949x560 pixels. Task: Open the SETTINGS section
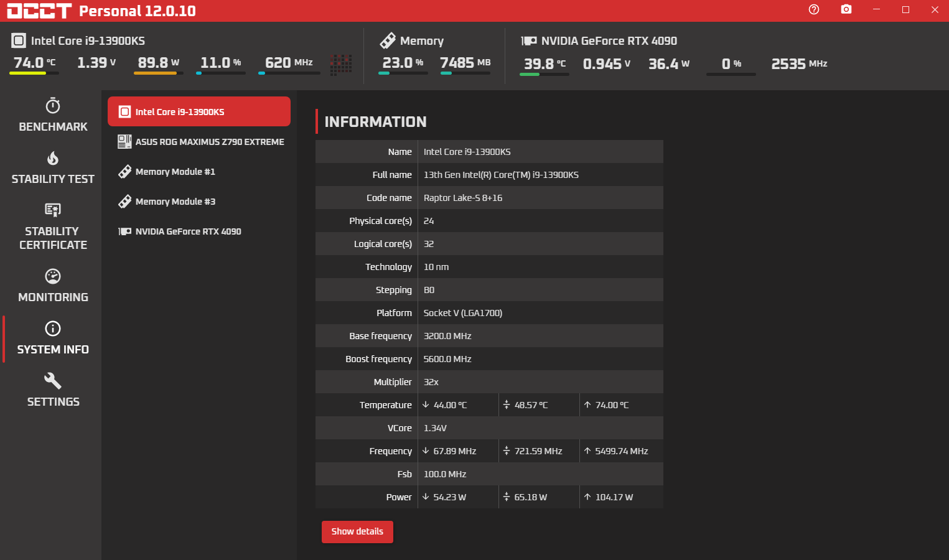click(53, 391)
